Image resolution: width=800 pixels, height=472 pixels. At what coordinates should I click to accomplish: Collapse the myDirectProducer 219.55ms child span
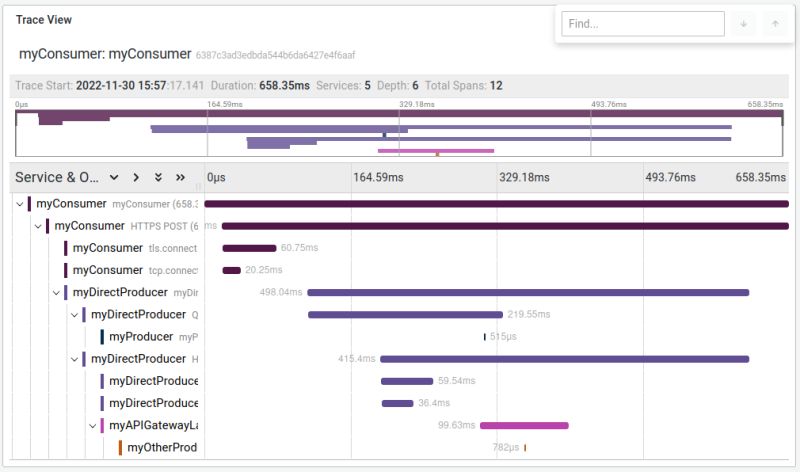coord(74,315)
